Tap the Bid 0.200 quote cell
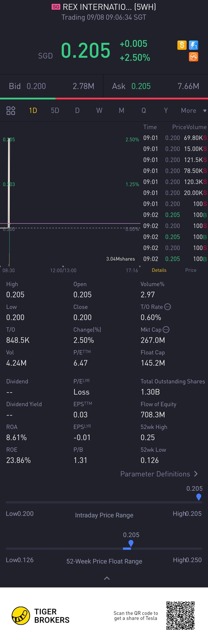208x644 pixels. pyautogui.click(x=52, y=86)
